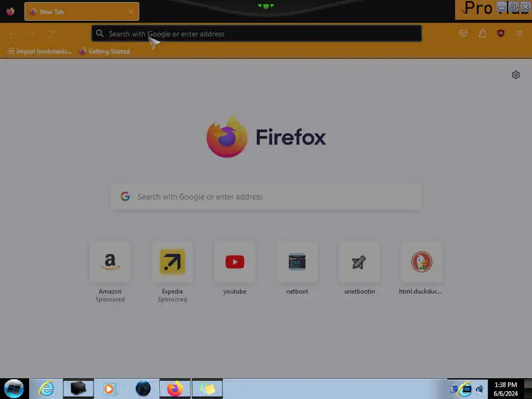Open the Amazon sponsored shortcut tile

[x=110, y=262]
